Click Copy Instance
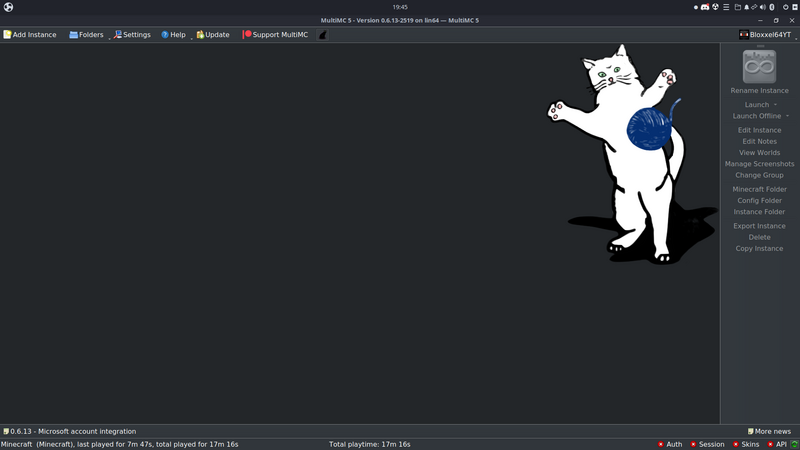Image resolution: width=800 pixels, height=450 pixels. (759, 248)
